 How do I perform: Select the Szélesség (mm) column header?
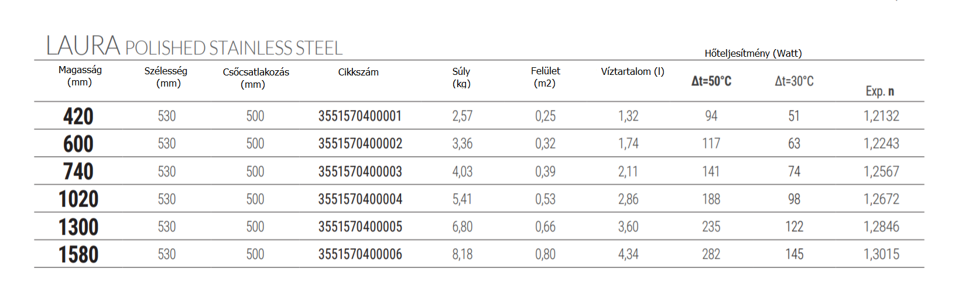point(166,77)
